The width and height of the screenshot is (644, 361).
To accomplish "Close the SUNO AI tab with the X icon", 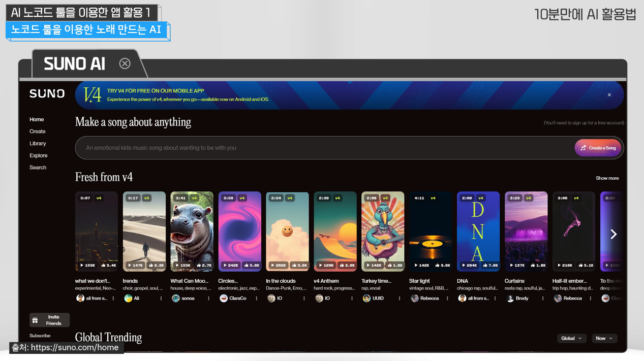I will [125, 63].
